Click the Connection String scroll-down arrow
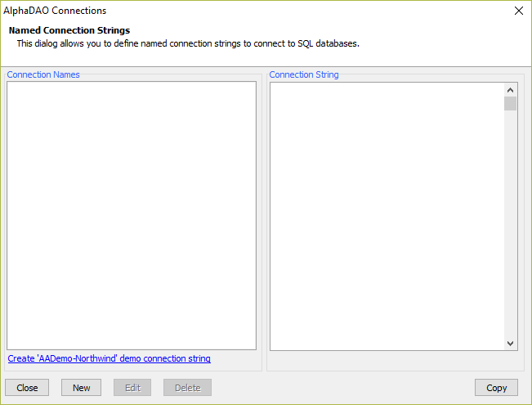Viewport: 532px width, 405px height. [510, 343]
